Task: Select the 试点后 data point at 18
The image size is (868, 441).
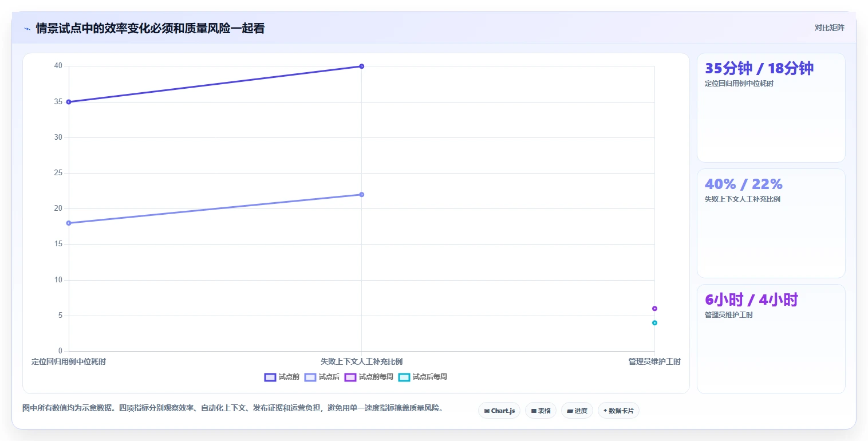Action: (69, 223)
